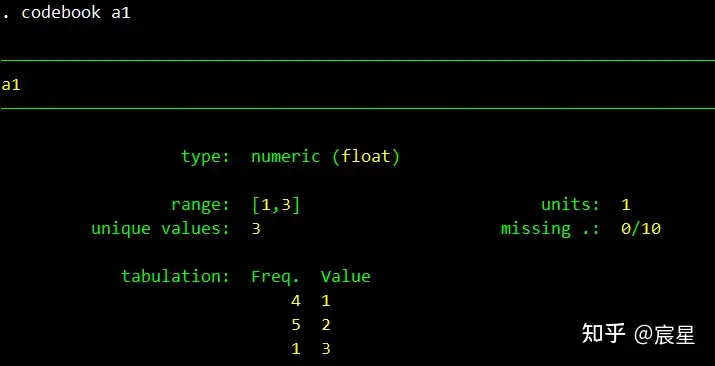Screen dimensions: 715x366
Task: Select the unique values count 3
Action: pos(256,228)
